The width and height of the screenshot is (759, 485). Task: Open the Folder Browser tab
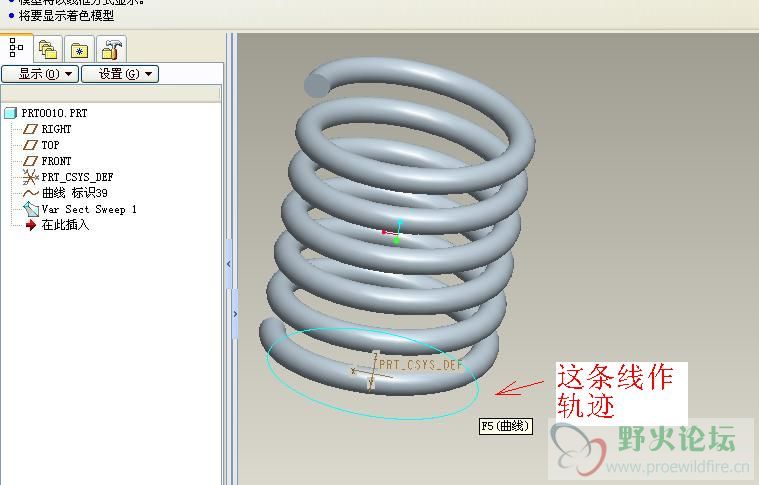[x=47, y=49]
